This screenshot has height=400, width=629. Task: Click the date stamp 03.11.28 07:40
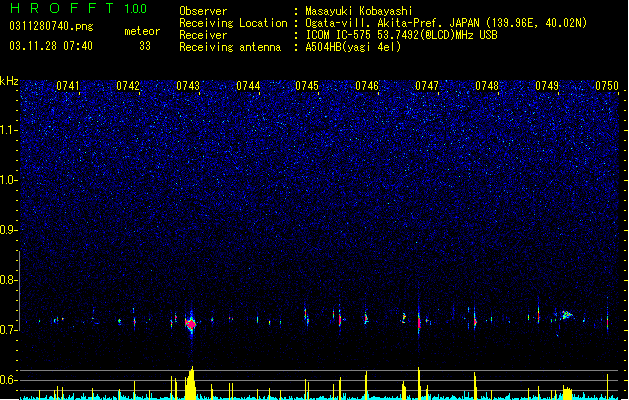tap(51, 46)
